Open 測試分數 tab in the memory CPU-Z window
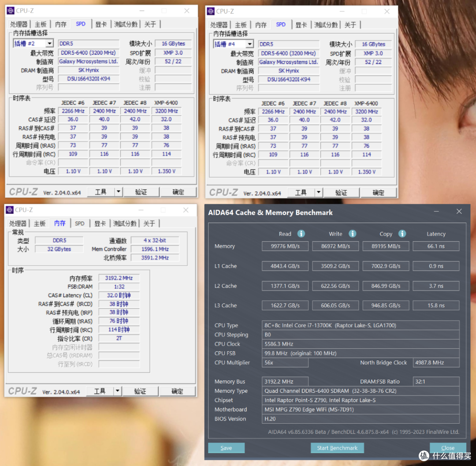Image resolution: width=476 pixels, height=466 pixels. [125, 224]
